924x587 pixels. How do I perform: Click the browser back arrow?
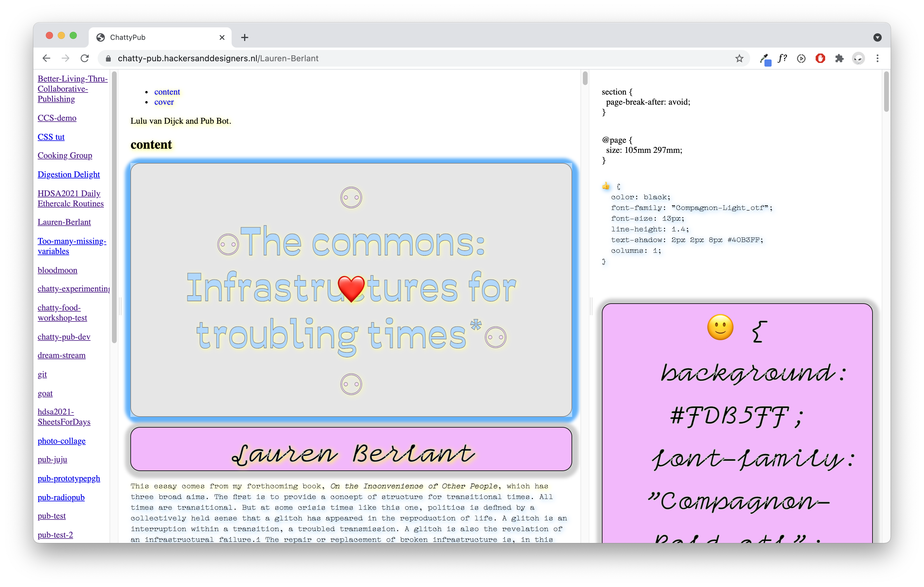tap(46, 58)
